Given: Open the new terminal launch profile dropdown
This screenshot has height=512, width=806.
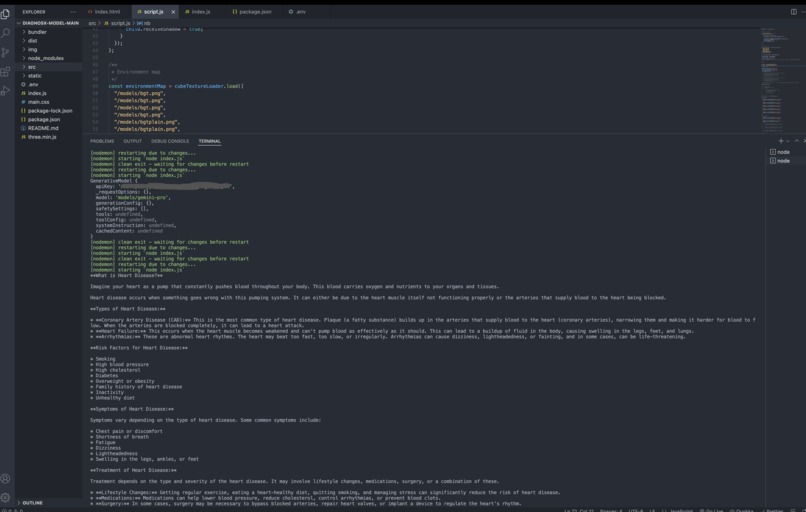Looking at the screenshot, I should tap(787, 141).
